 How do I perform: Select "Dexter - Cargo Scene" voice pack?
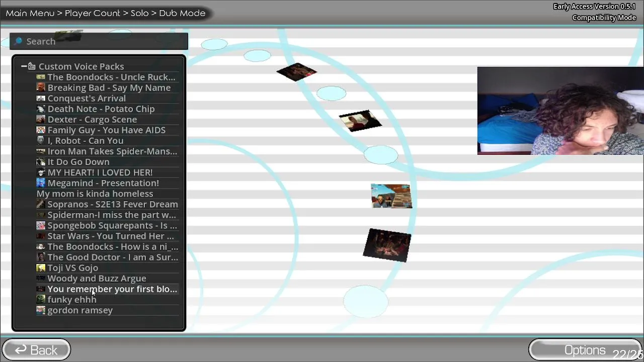coord(108,119)
